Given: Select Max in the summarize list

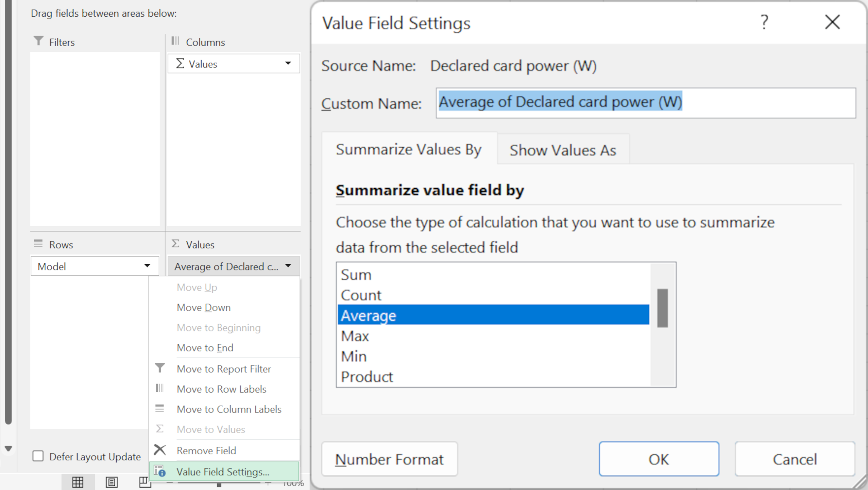Looking at the screenshot, I should (355, 336).
